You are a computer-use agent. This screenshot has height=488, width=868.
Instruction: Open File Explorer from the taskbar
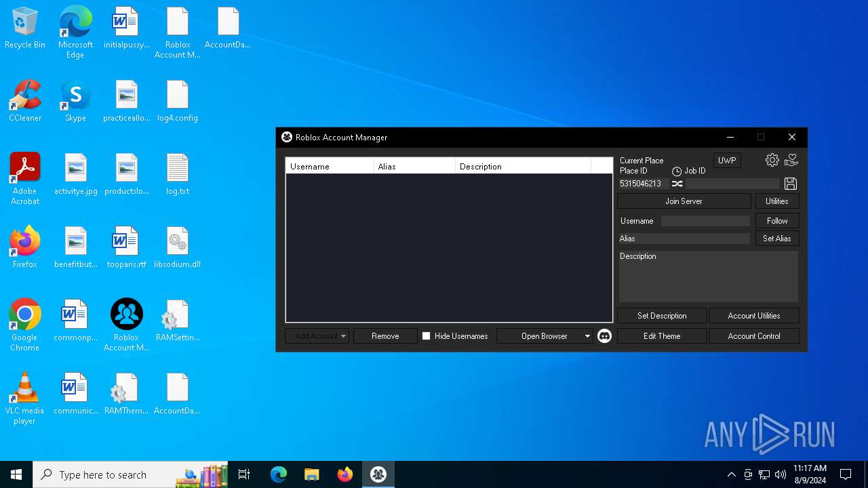tap(312, 474)
